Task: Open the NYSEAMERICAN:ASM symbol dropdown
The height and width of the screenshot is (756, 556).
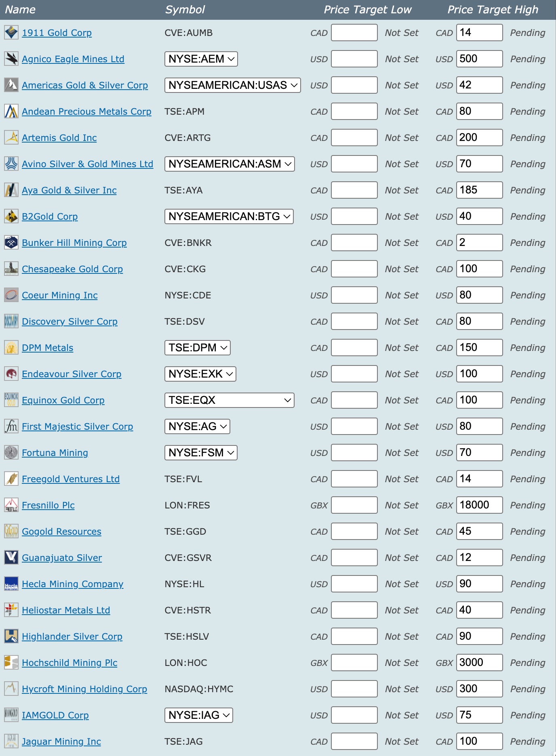Action: [230, 164]
